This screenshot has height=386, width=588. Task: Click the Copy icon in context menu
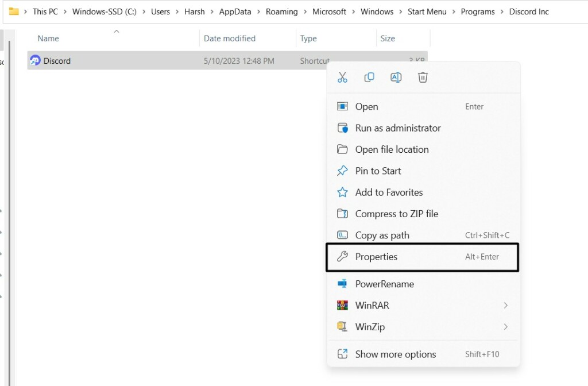369,78
